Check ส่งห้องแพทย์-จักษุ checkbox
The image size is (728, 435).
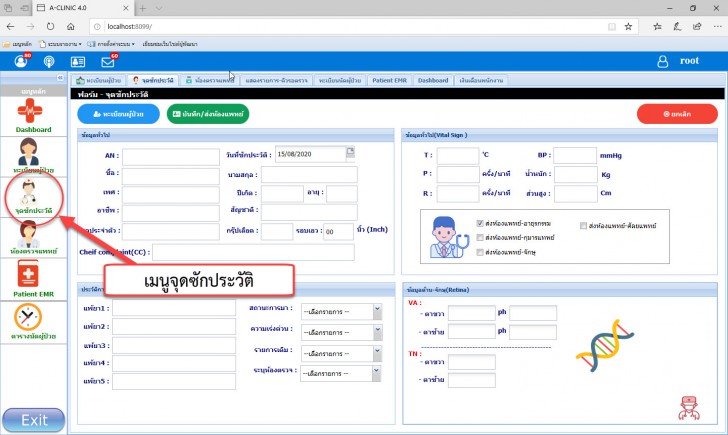coord(480,252)
